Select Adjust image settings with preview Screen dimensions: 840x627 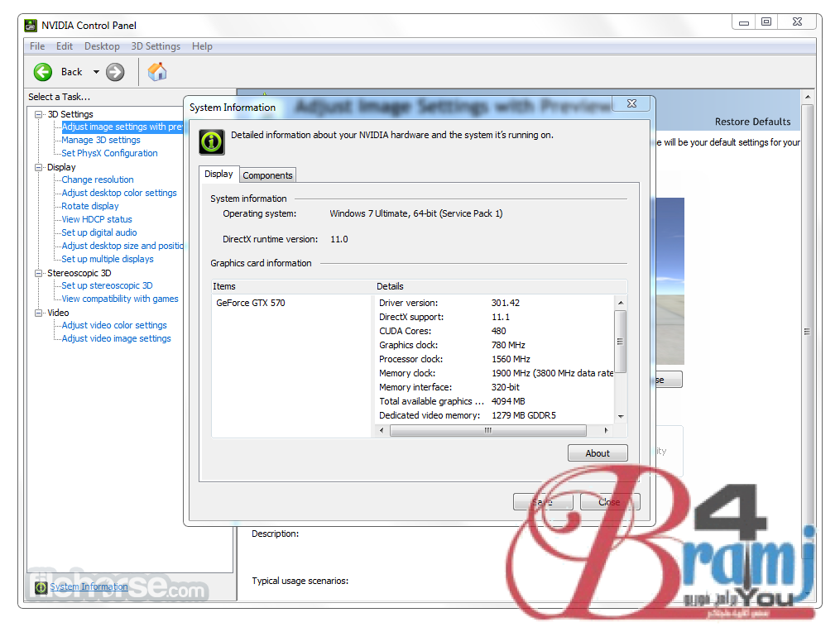122,127
